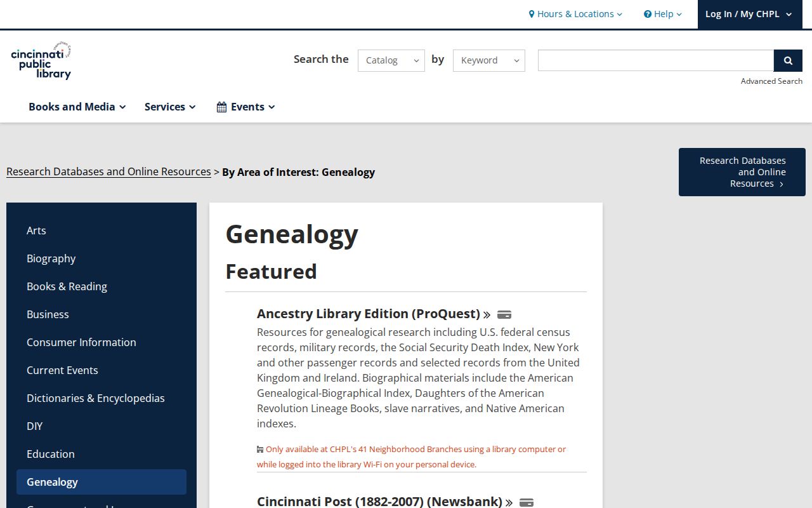This screenshot has height=508, width=812.
Task: Click into the catalog search text field
Action: (656, 60)
